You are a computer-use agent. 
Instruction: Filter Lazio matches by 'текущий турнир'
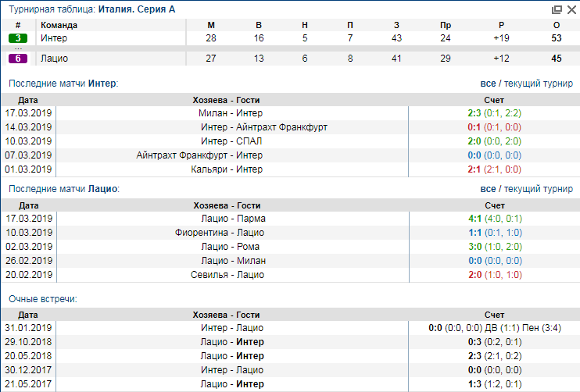point(538,189)
